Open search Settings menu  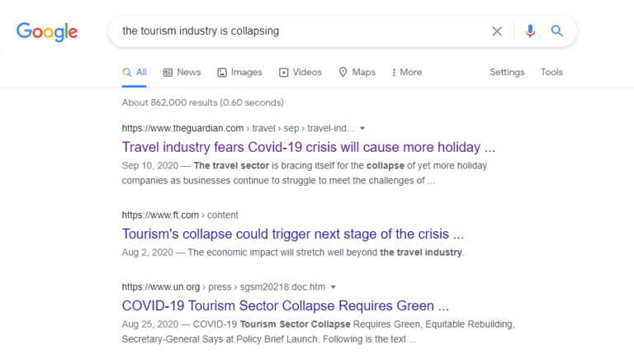507,73
